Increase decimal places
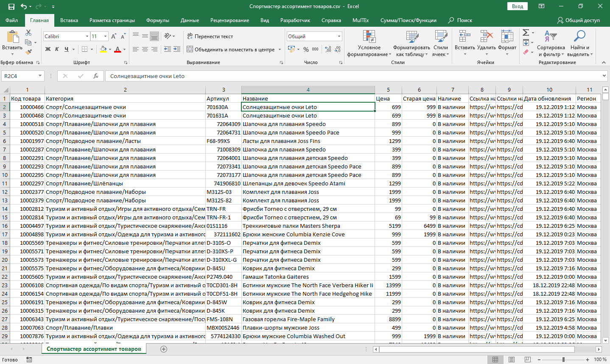Screen dimensions: 610x364 pos(328,50)
